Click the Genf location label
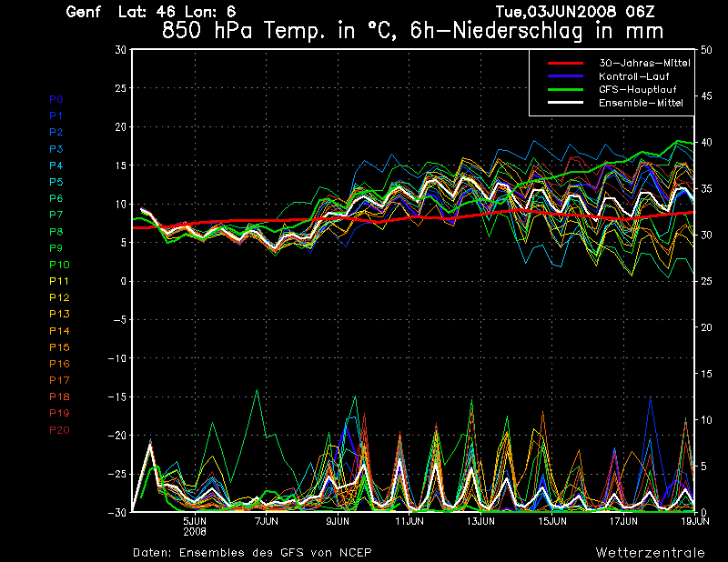The width and height of the screenshot is (728, 562). 83,12
